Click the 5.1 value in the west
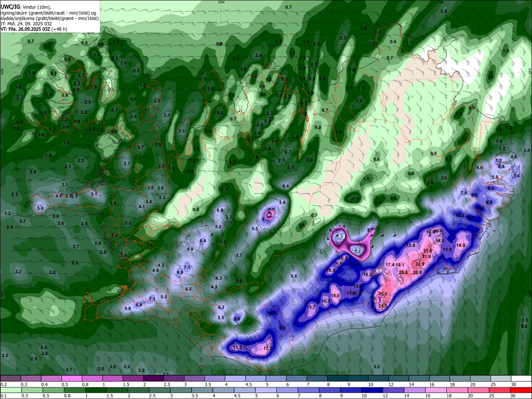The image size is (532, 399). coord(94,194)
